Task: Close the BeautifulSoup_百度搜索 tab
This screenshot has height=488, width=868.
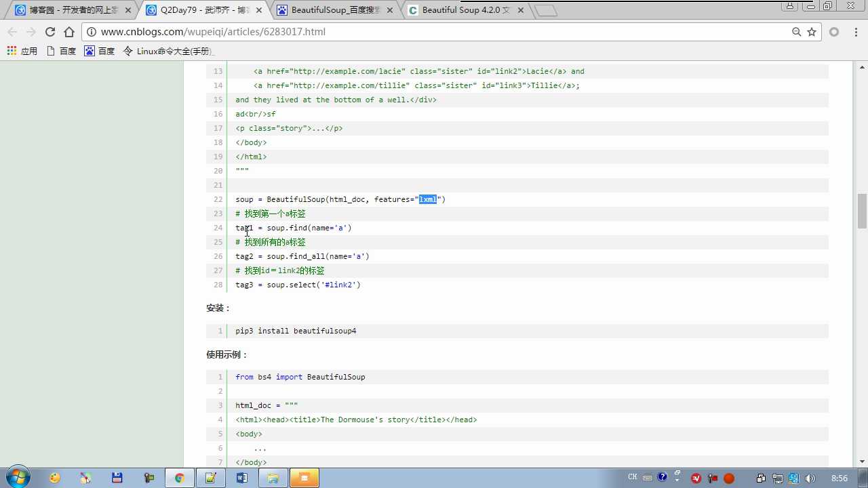Action: pos(389,10)
